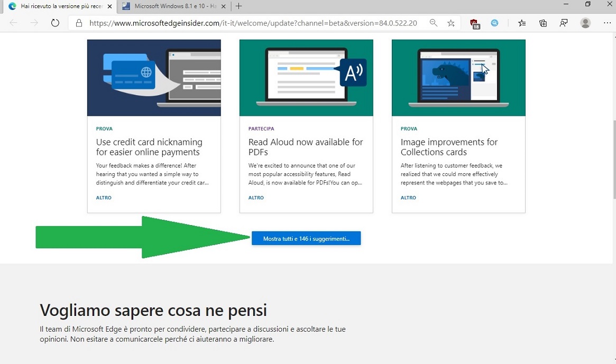The height and width of the screenshot is (364, 616).
Task: Click the feedback person icon
Action: [564, 23]
